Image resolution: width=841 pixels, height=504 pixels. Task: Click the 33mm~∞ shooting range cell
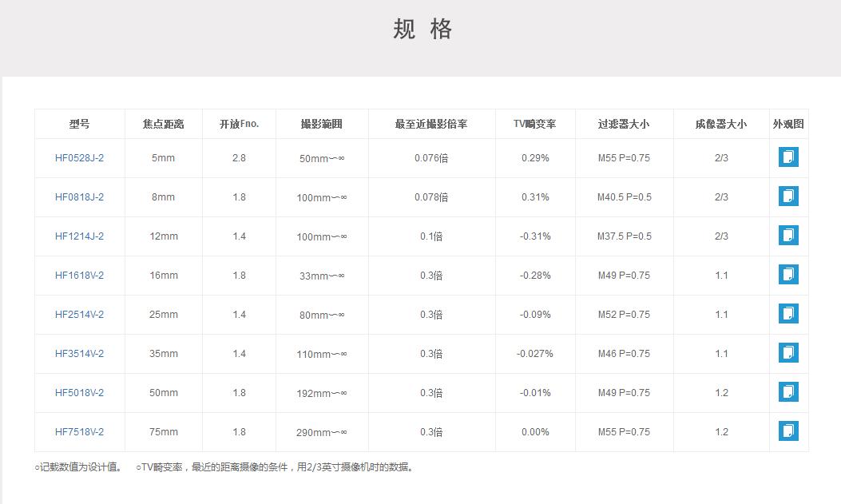pos(322,276)
